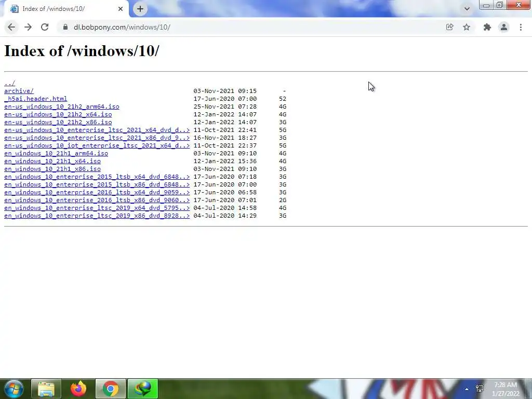Screen dimensions: 532x399
Task: Click the archive/ date 03-Nov-2021 09:15
Action: tap(225, 91)
